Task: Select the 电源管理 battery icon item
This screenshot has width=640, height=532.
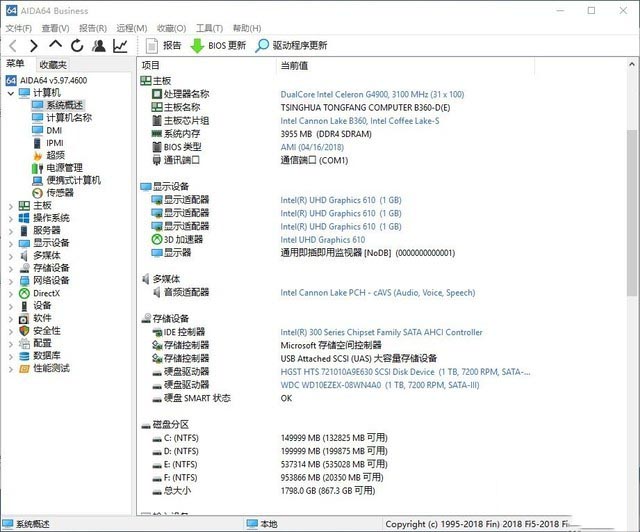Action: [x=57, y=168]
